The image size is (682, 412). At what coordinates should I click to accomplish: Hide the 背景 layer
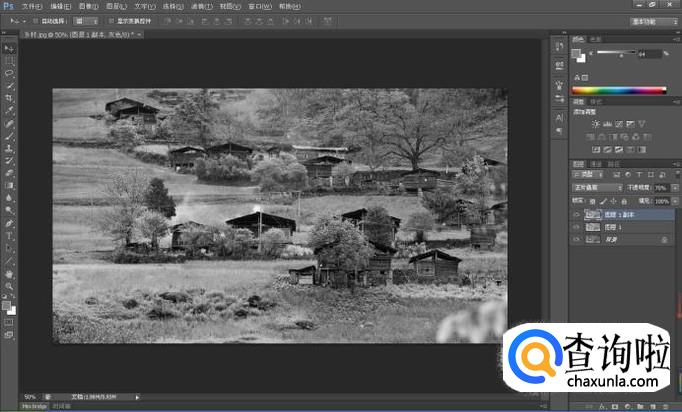[577, 239]
